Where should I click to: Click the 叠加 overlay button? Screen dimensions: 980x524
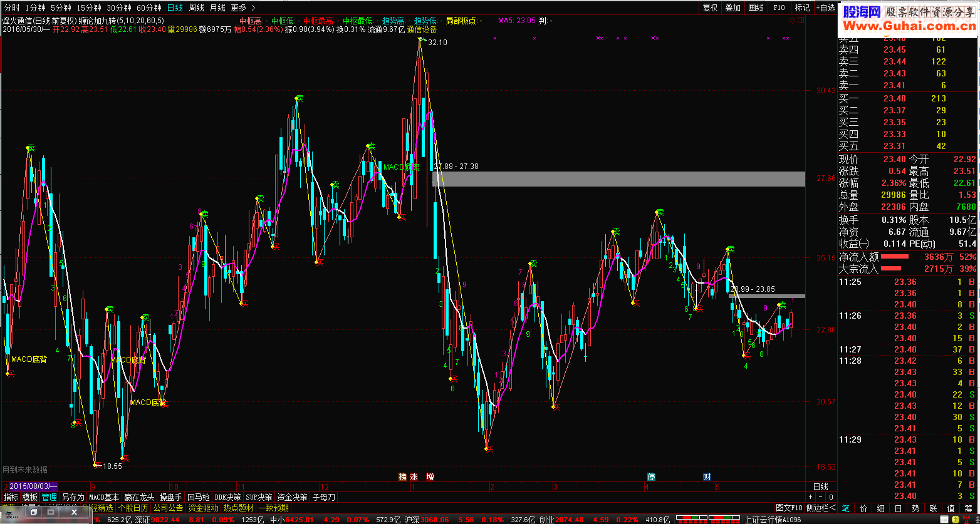tap(732, 8)
